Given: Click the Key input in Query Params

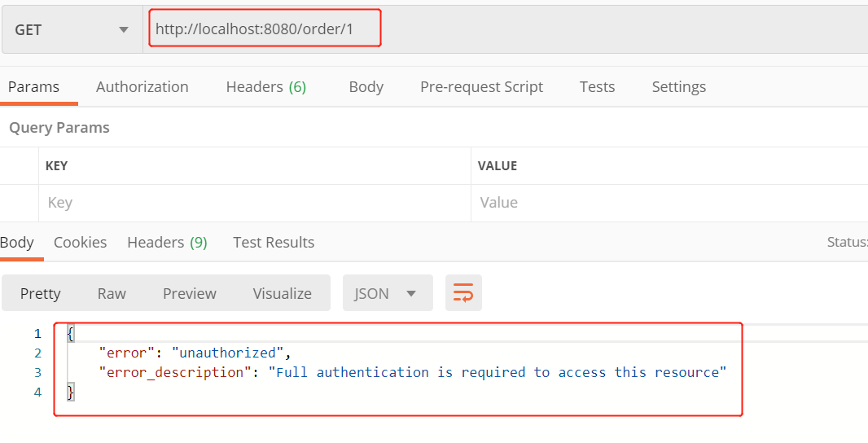Looking at the screenshot, I should [255, 203].
